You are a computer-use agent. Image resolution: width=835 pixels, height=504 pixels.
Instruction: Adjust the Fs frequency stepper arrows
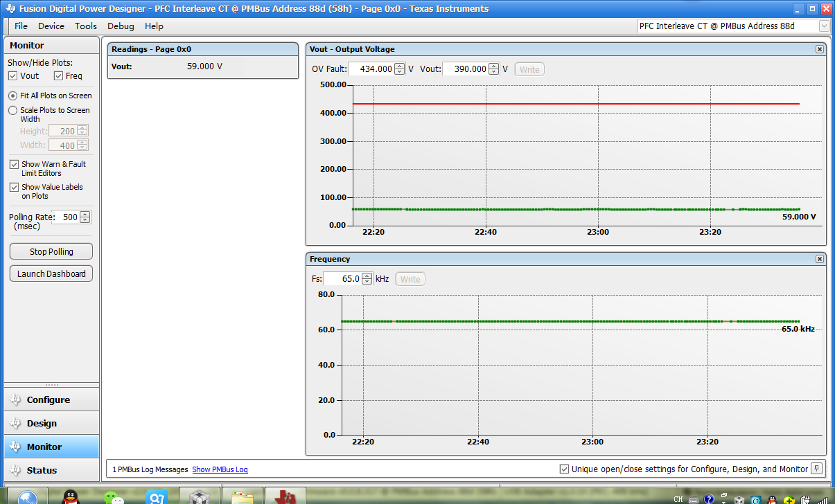tap(367, 279)
